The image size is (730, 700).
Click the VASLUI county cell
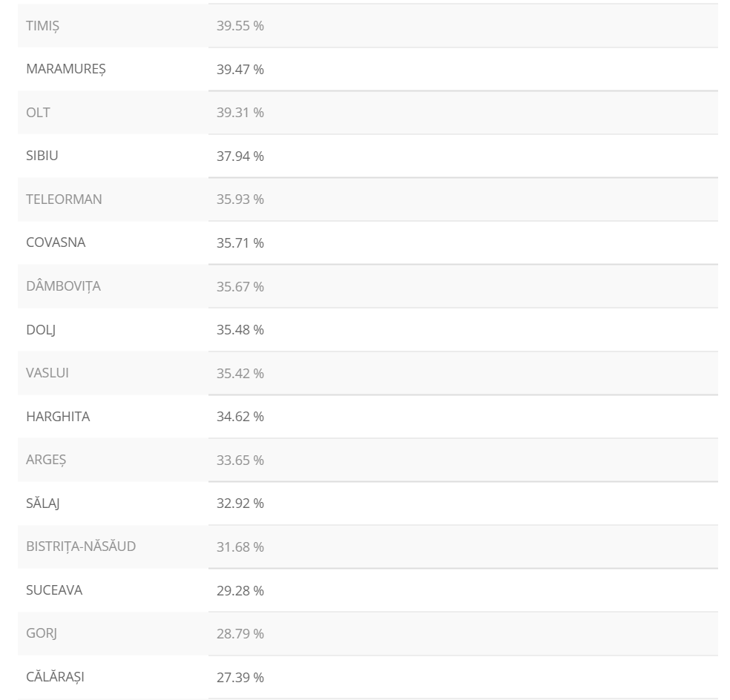click(x=47, y=373)
